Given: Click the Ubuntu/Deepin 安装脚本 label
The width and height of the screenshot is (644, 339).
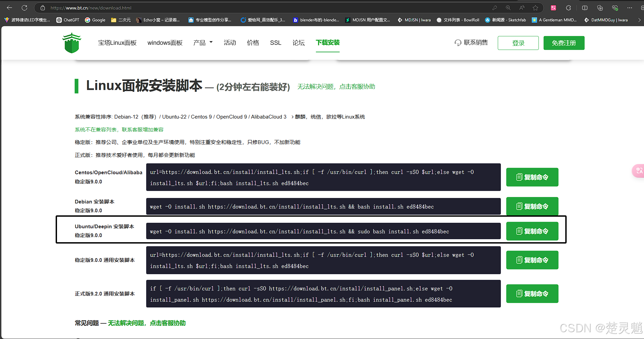Looking at the screenshot, I should click(x=105, y=227).
